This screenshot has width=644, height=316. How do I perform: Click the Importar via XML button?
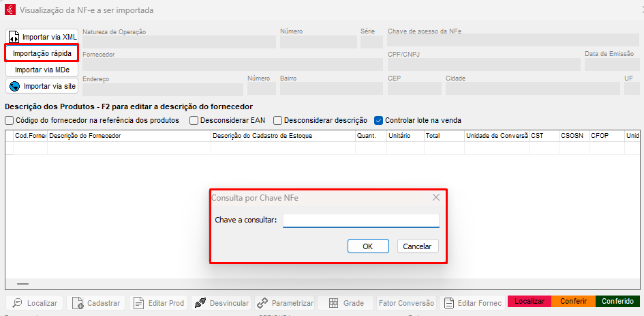point(42,37)
